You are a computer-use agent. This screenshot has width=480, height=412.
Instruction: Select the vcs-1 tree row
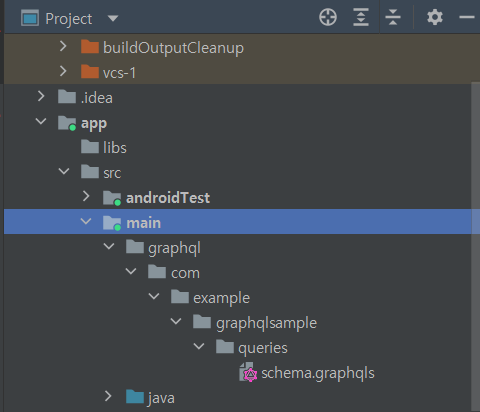pyautogui.click(x=242, y=72)
